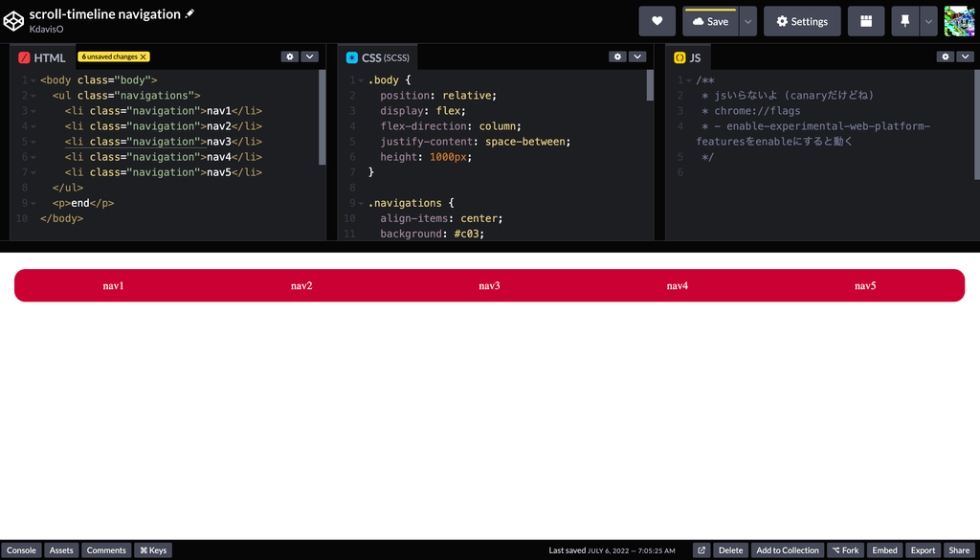This screenshot has height=560, width=980.
Task: Click nav3 in preview navigation bar
Action: pyautogui.click(x=489, y=285)
